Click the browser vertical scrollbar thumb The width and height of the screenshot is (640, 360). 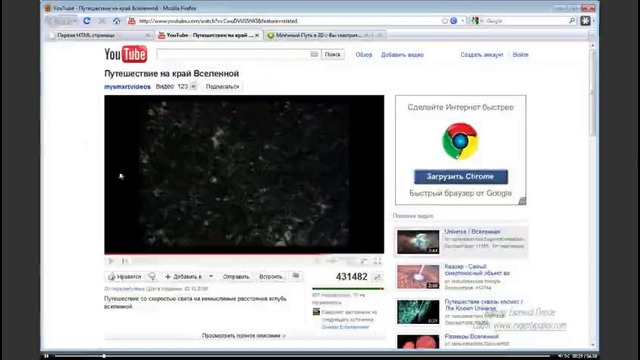click(593, 94)
